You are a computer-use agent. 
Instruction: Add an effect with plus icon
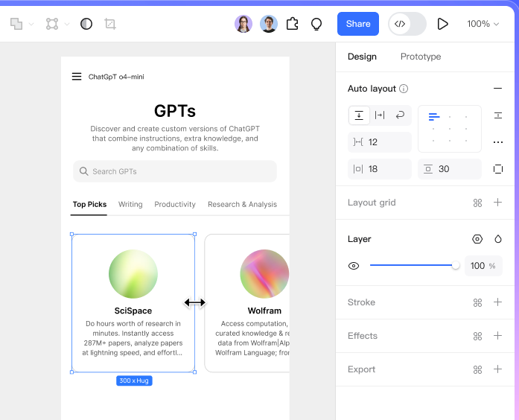pyautogui.click(x=497, y=336)
